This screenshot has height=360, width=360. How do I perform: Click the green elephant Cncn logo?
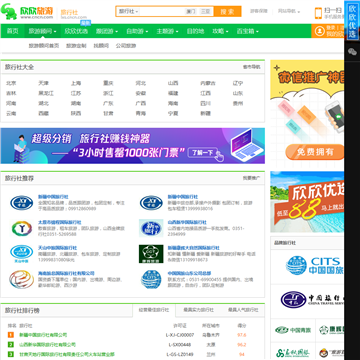tap(9, 11)
